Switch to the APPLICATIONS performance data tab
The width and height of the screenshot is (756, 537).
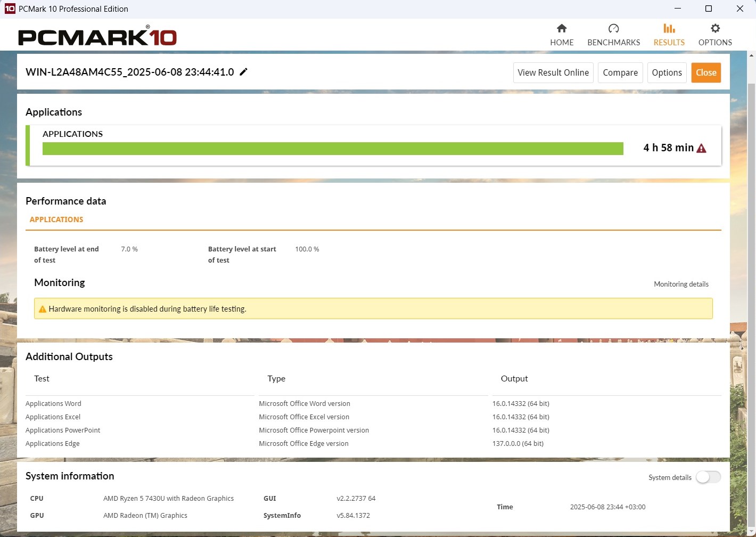coord(56,219)
